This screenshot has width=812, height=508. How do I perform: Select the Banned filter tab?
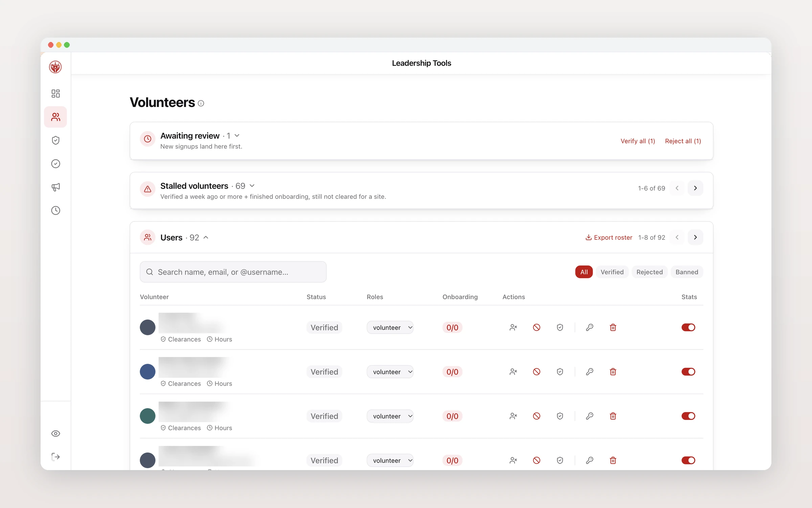[x=687, y=272]
